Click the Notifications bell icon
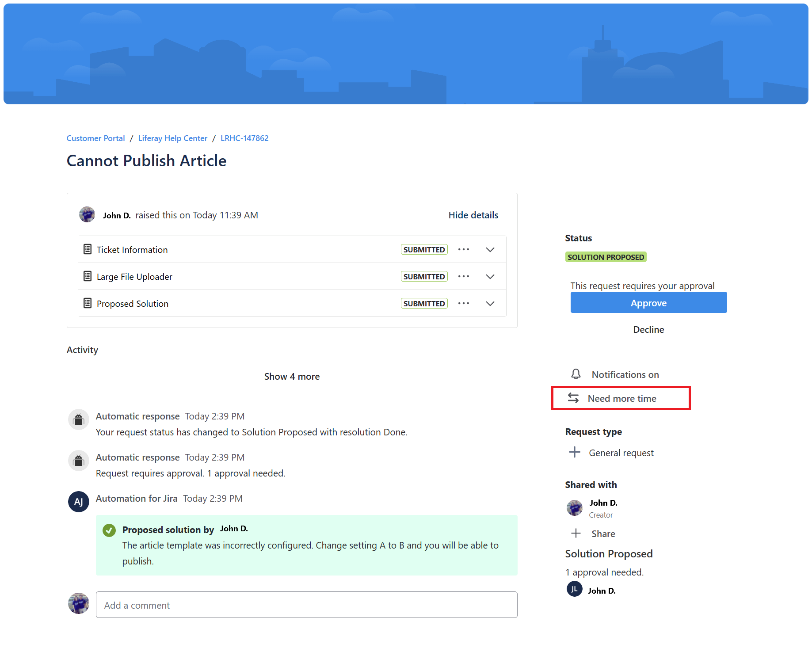 point(576,374)
